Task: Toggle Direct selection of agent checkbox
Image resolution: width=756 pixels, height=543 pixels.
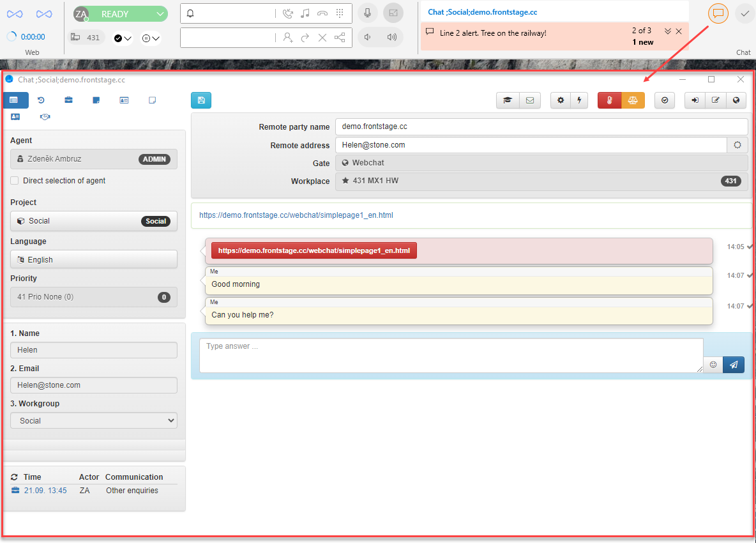Action: pos(15,180)
